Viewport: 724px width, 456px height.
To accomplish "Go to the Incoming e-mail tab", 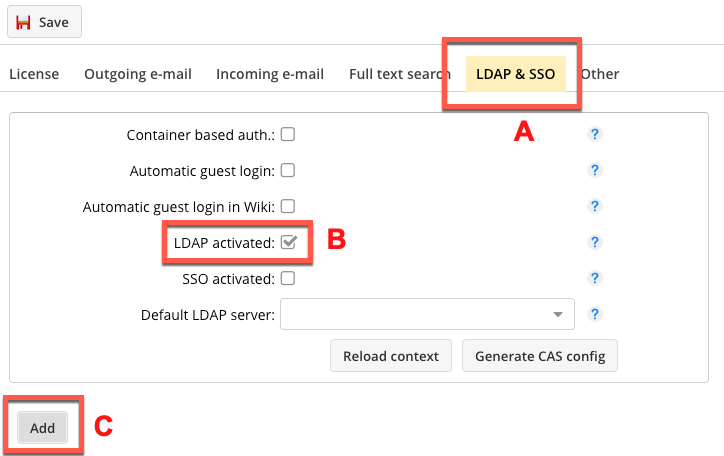I will click(270, 74).
